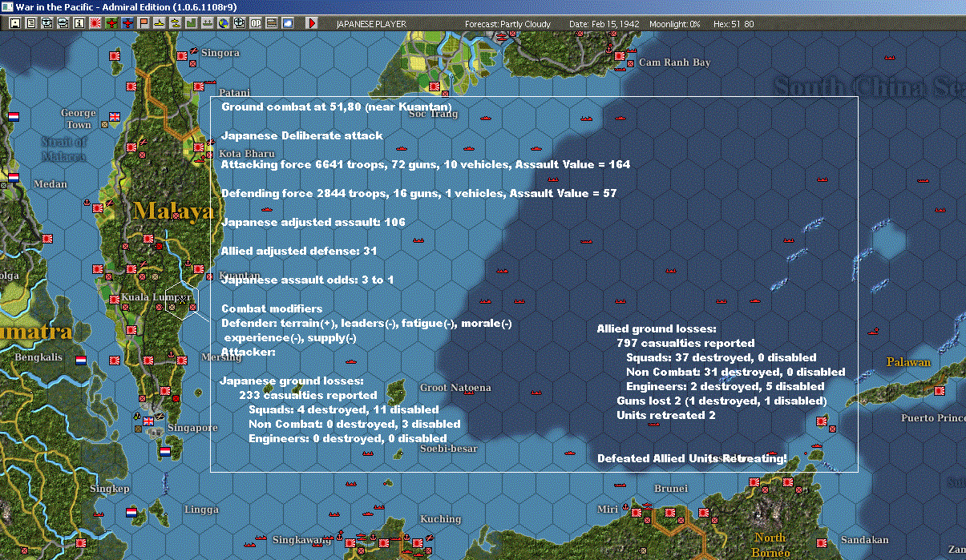Click the 'Units retreated 2' line
This screenshot has width=966, height=560.
pyautogui.click(x=665, y=415)
